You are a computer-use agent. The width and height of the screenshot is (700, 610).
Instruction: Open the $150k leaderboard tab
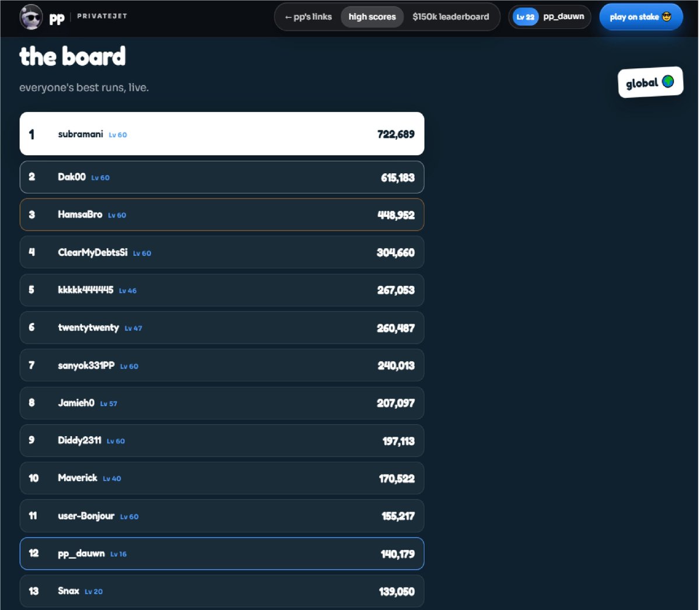point(451,17)
